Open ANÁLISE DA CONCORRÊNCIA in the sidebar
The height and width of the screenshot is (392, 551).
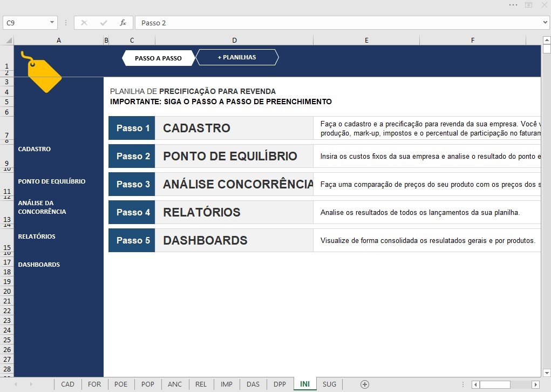coord(42,207)
